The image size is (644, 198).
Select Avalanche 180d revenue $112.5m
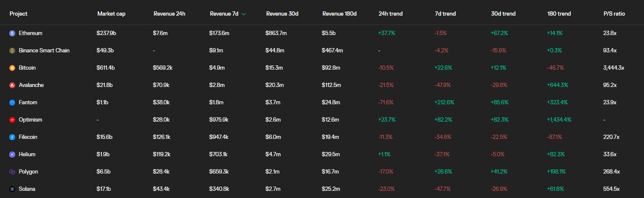tap(331, 85)
